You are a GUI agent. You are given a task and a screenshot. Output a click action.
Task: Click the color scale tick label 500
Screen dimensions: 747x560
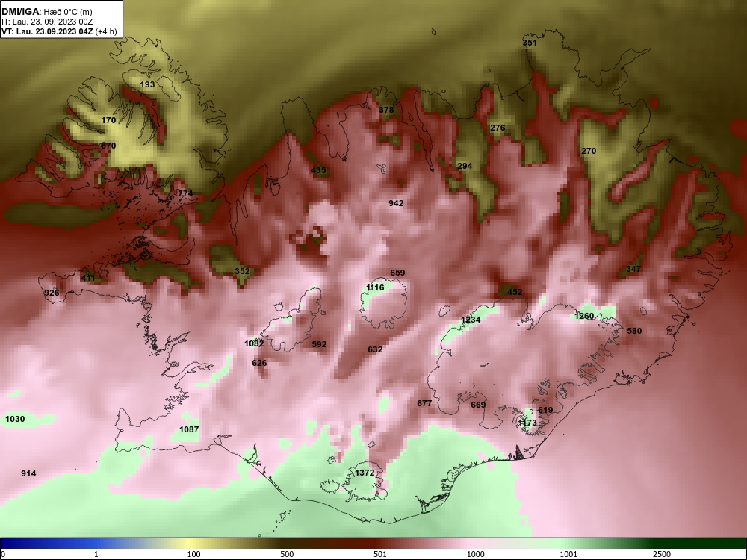(287, 554)
